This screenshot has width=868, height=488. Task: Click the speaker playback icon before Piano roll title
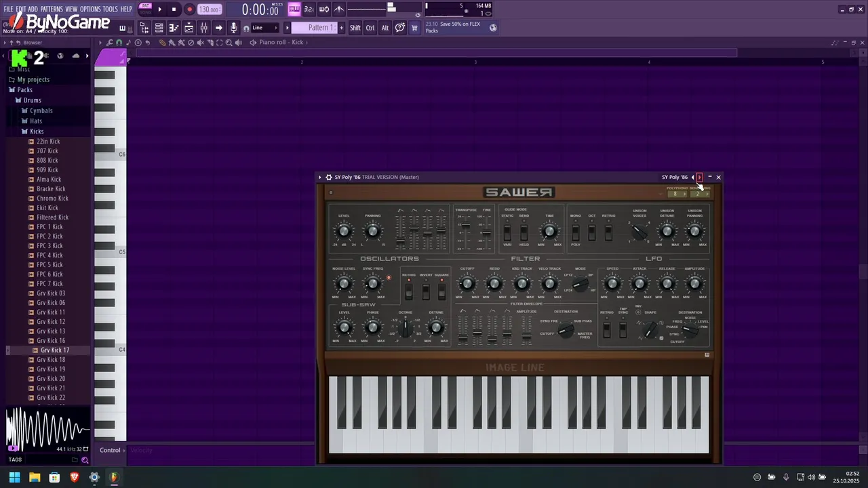coord(253,42)
